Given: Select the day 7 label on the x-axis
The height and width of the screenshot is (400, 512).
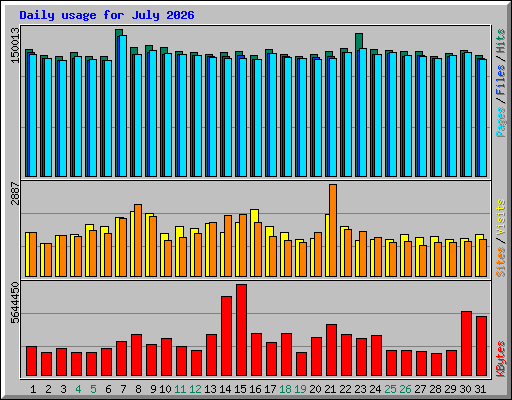Looking at the screenshot, I should pos(123,389).
